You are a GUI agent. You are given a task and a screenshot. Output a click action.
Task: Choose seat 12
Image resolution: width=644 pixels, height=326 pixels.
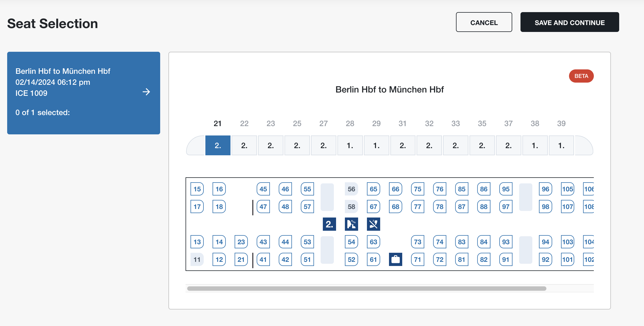click(219, 259)
